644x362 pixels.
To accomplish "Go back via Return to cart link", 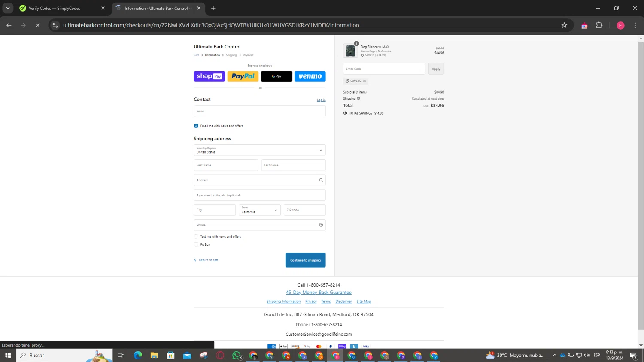I will pos(206,260).
